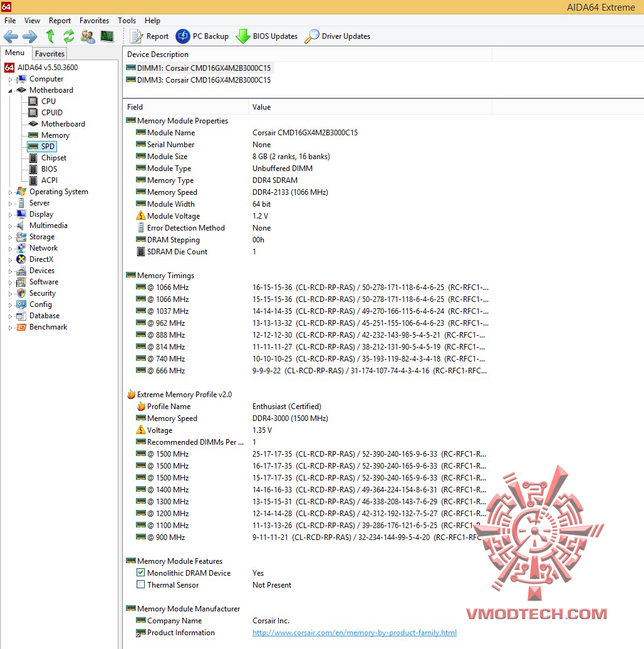The image size is (644, 649).
Task: Click the Devices icon in the tree
Action: point(21,271)
